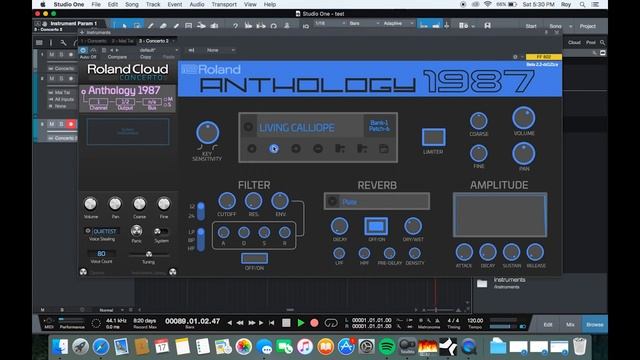Toggle the Limiter button
640x360 pixels.
(x=433, y=137)
